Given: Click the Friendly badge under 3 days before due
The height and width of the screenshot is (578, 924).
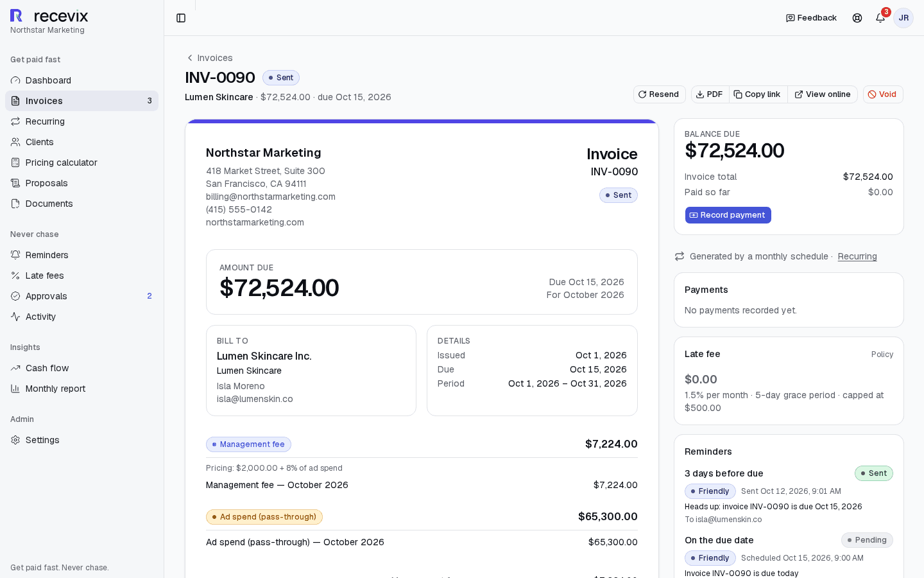Looking at the screenshot, I should [x=710, y=491].
